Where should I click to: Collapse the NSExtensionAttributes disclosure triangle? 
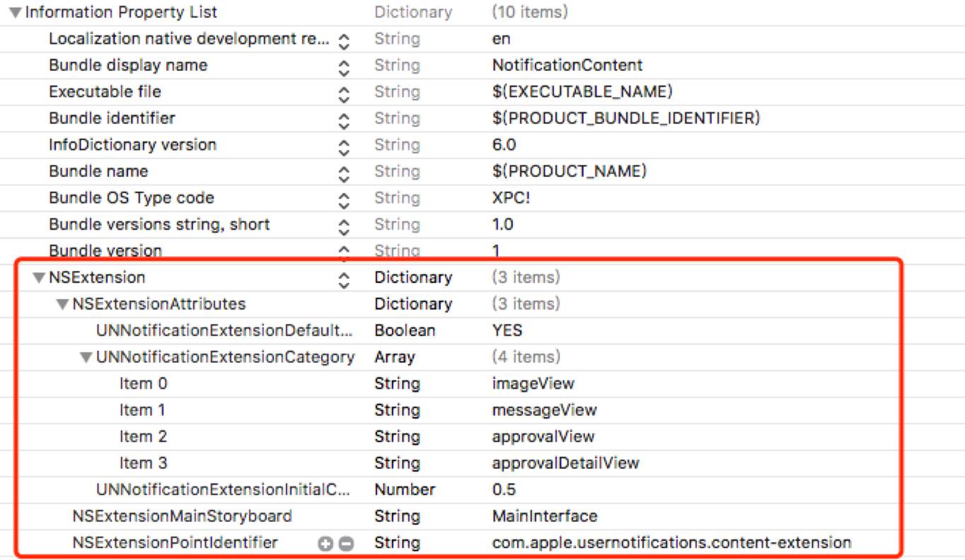[x=62, y=305]
